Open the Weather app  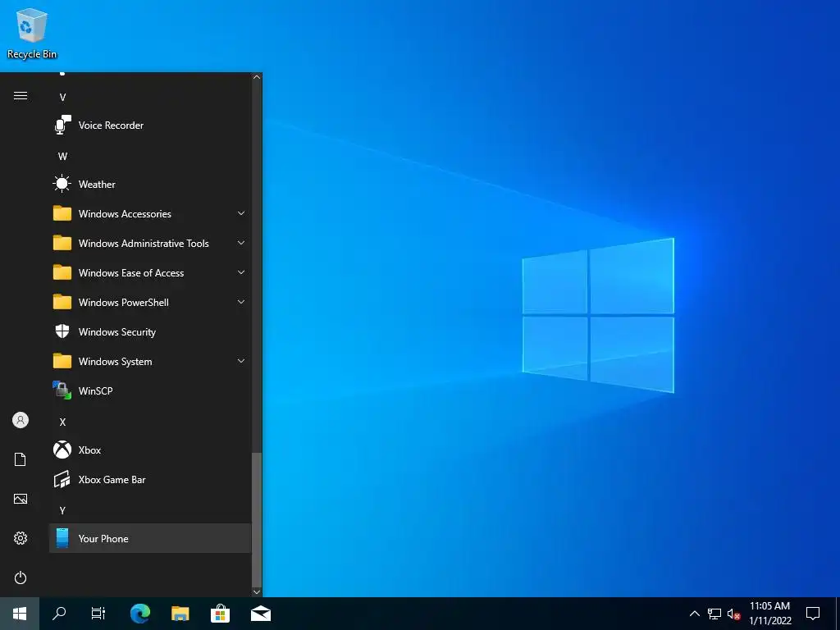coord(150,185)
